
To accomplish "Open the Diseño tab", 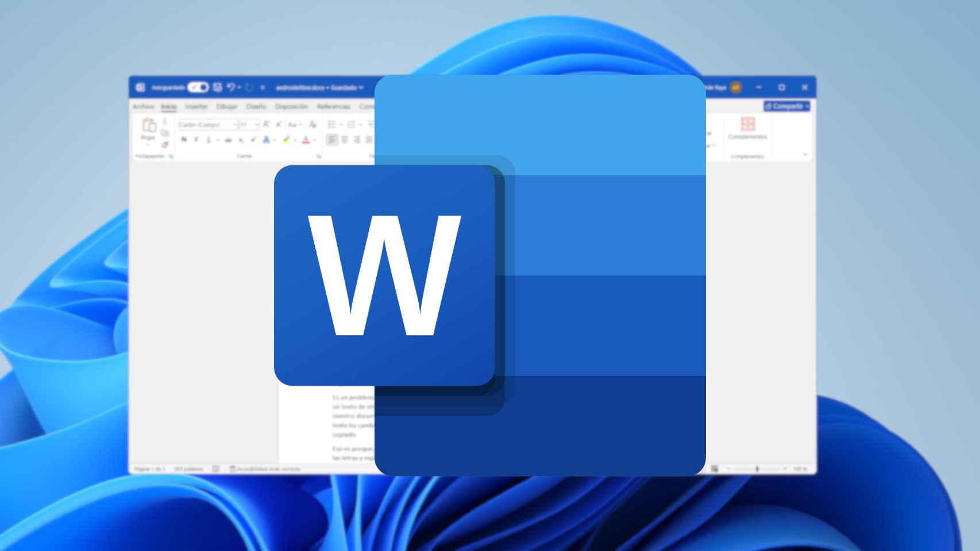I will click(256, 107).
